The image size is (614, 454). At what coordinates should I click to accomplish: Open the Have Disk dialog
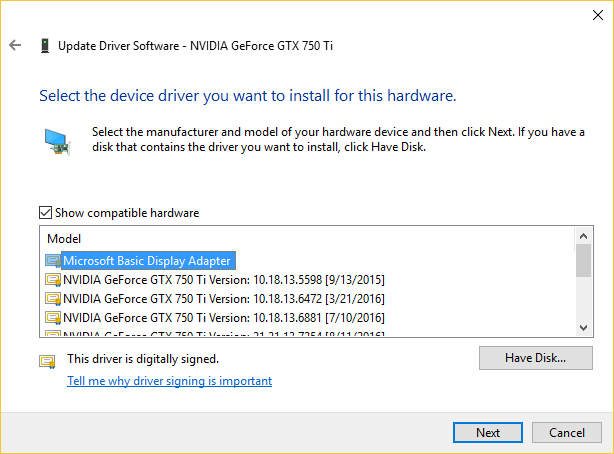[536, 358]
